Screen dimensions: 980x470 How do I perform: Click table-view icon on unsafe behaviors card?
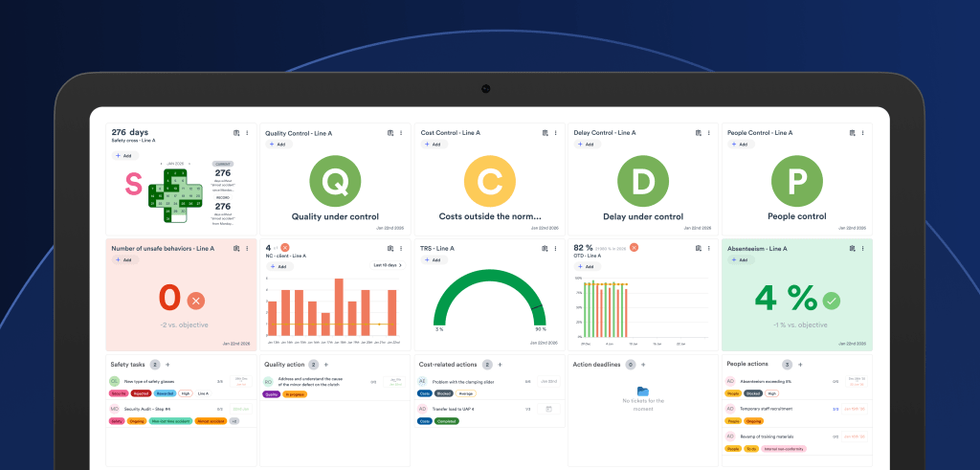coord(237,248)
